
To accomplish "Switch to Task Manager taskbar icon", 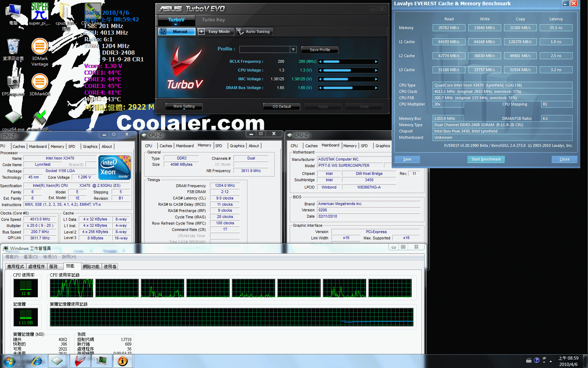I will [x=102, y=361].
